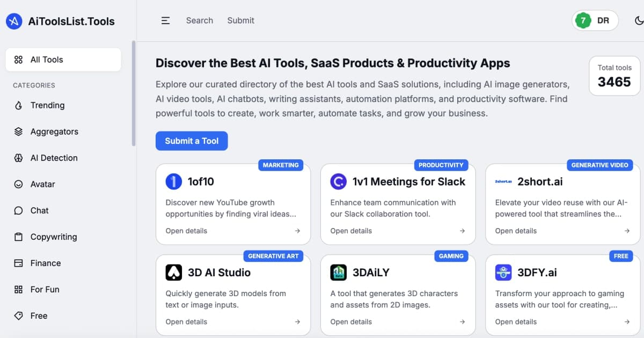The width and height of the screenshot is (644, 338).
Task: Click the PRODUCTIVITY tag badge
Action: click(x=441, y=165)
